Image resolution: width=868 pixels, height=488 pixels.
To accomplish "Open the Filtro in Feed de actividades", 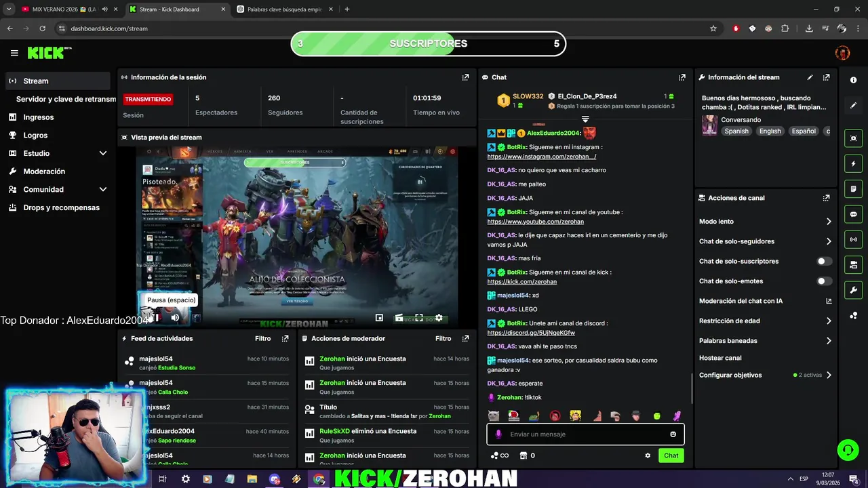I will [262, 338].
